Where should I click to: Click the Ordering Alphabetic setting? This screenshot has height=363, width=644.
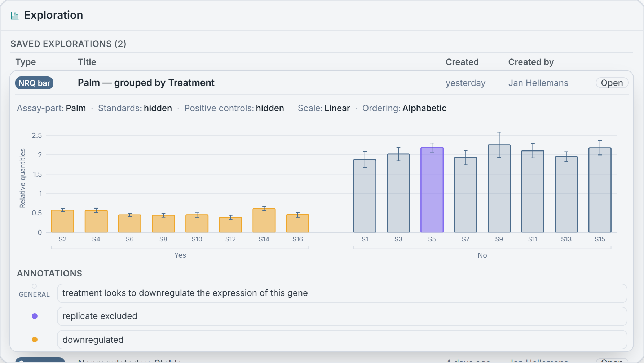tap(404, 108)
